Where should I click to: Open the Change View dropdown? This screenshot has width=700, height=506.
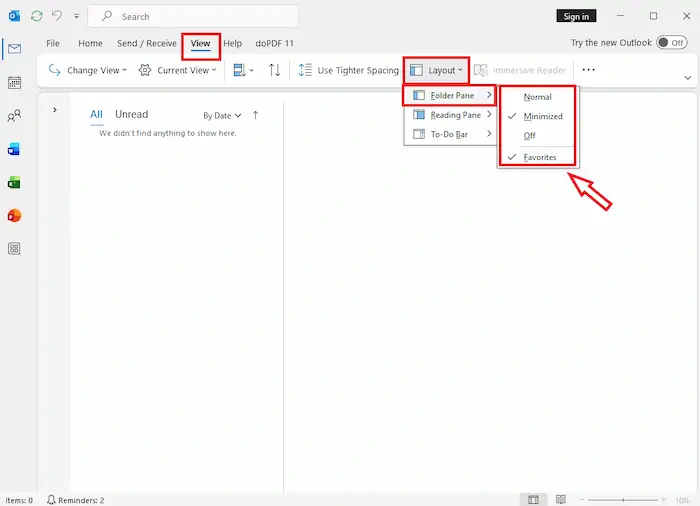tap(88, 70)
